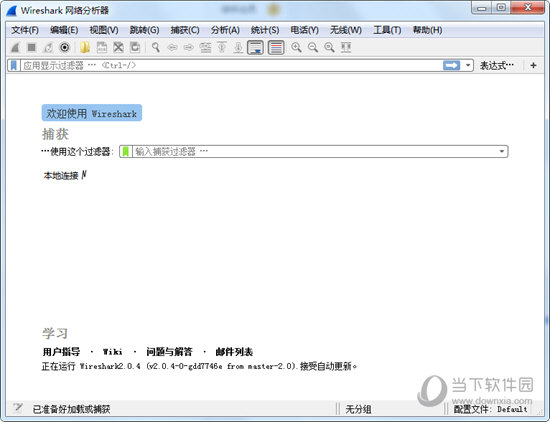550x422 pixels.
Task: Open the 用户指导 link
Action: coord(61,351)
